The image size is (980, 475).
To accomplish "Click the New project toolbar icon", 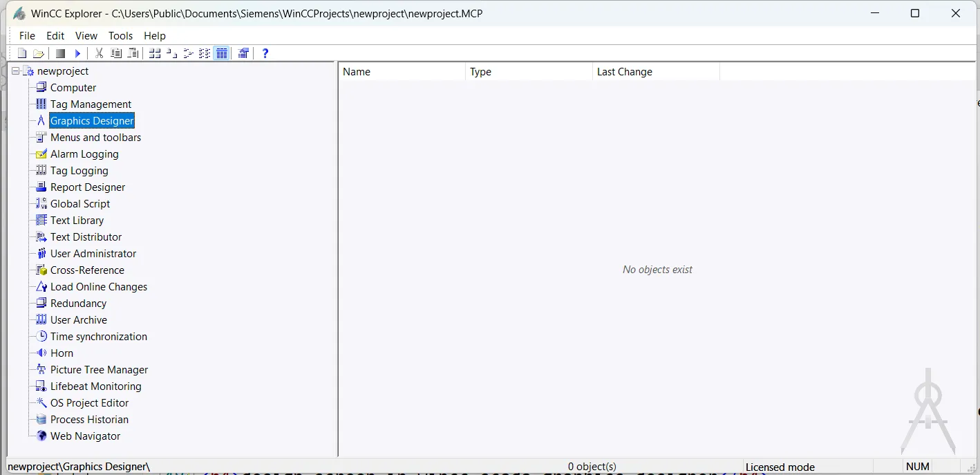I will 22,53.
